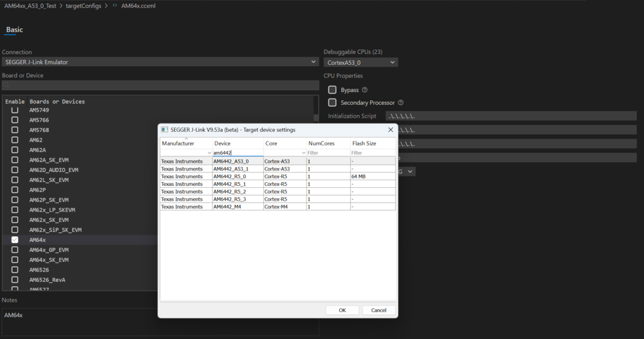Sort by the Device column header
Screen dimensions: 644x339
point(238,143)
